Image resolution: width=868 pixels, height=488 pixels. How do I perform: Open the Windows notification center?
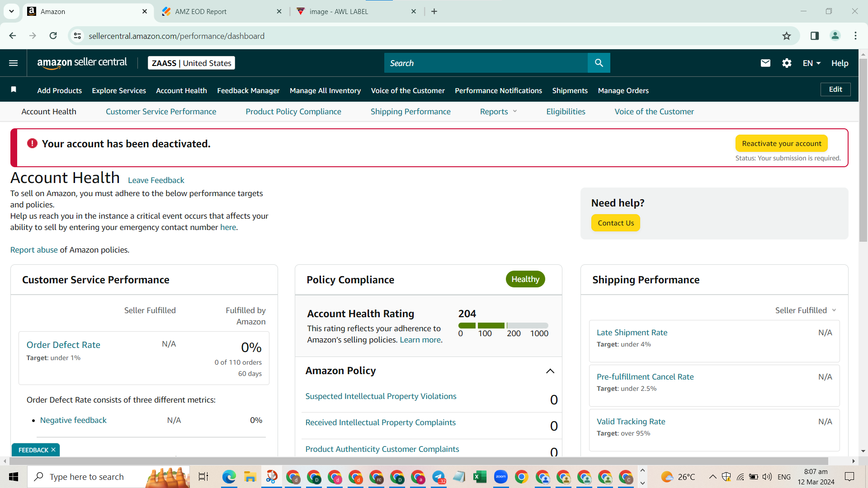(849, 477)
